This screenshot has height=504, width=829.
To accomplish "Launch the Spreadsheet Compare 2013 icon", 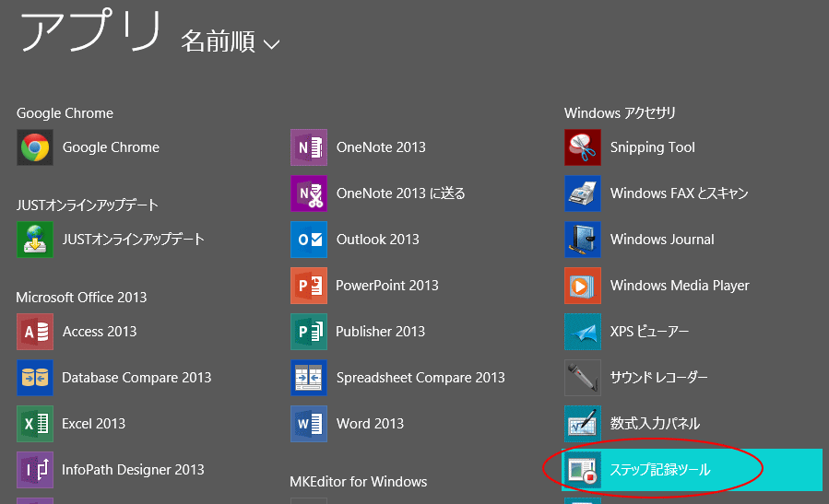I will (x=309, y=378).
